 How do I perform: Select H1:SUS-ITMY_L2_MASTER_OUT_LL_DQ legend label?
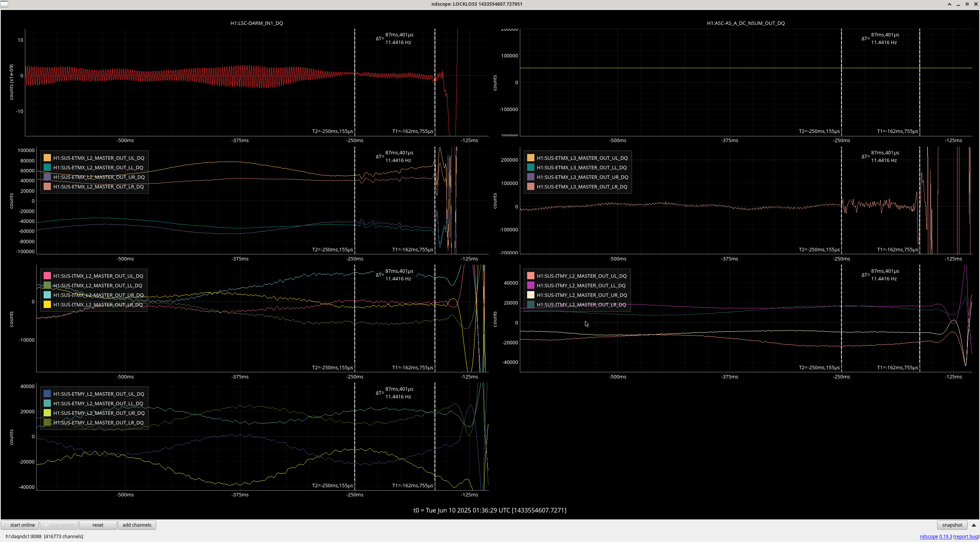pyautogui.click(x=581, y=285)
